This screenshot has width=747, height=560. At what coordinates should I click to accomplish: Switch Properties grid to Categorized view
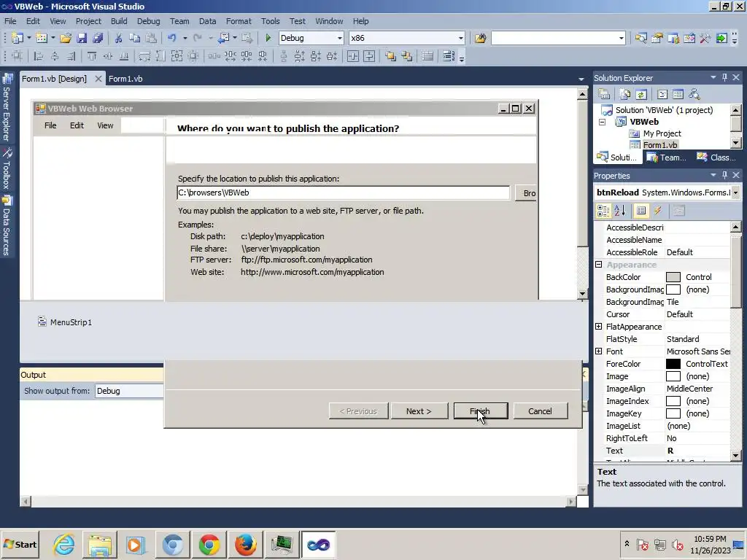pos(603,211)
